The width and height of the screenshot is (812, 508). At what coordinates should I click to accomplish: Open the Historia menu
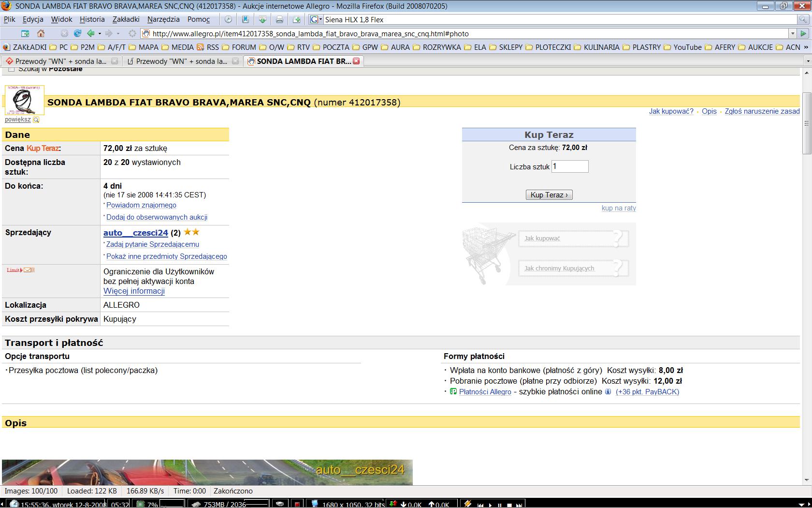(92, 19)
